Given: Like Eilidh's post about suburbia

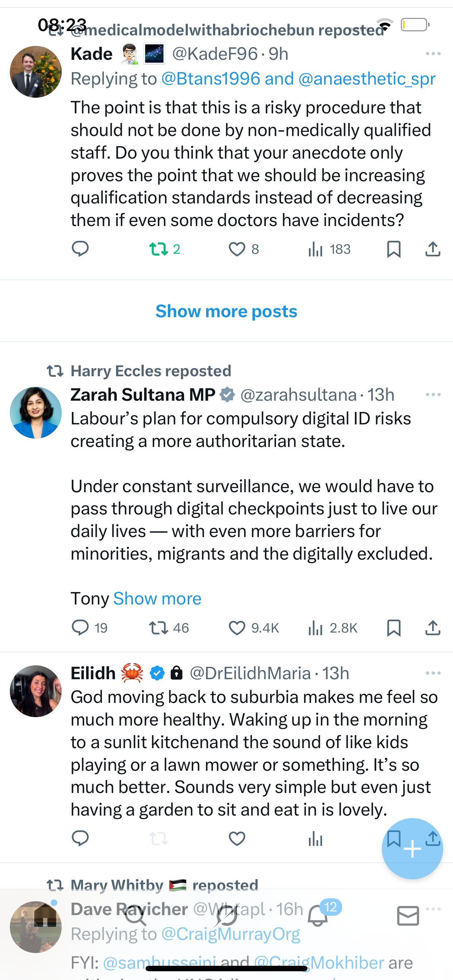Looking at the screenshot, I should pyautogui.click(x=237, y=839).
